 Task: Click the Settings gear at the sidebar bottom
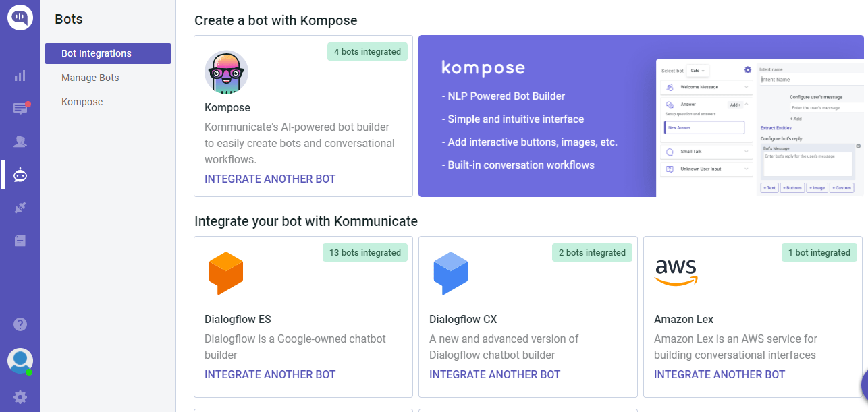(20, 397)
